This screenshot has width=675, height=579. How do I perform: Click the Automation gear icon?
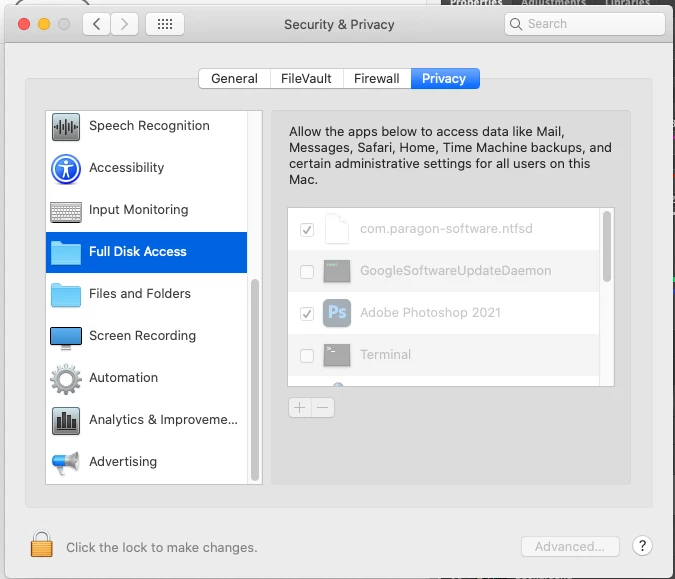pos(66,379)
